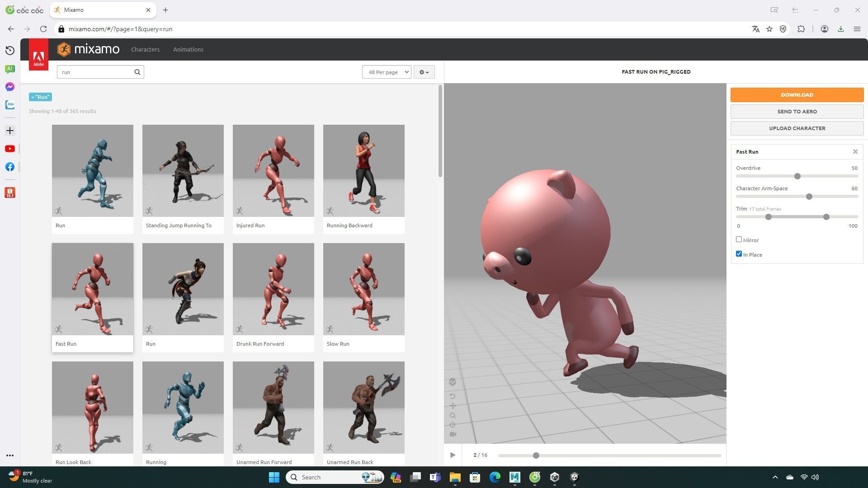Click the mixamo logo
This screenshot has height=488, width=868.
coord(89,49)
